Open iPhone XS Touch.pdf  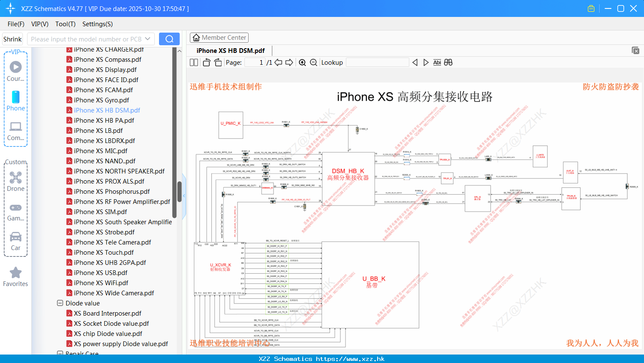(104, 253)
